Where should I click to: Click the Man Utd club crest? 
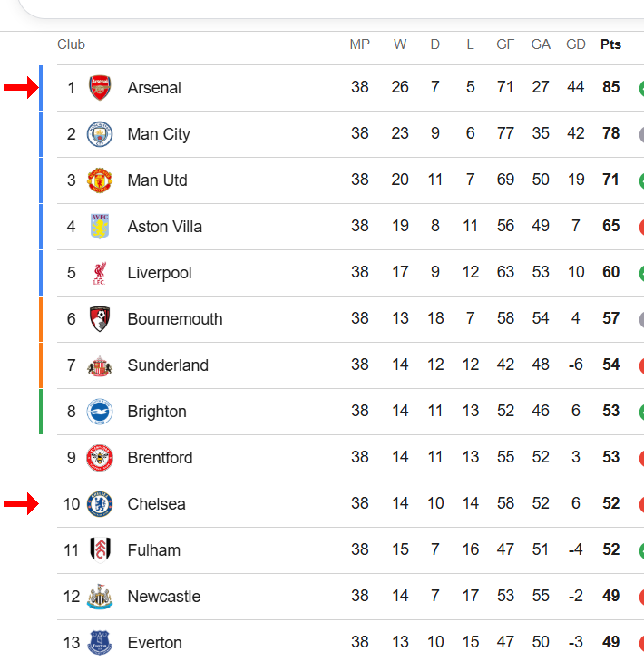[100, 180]
